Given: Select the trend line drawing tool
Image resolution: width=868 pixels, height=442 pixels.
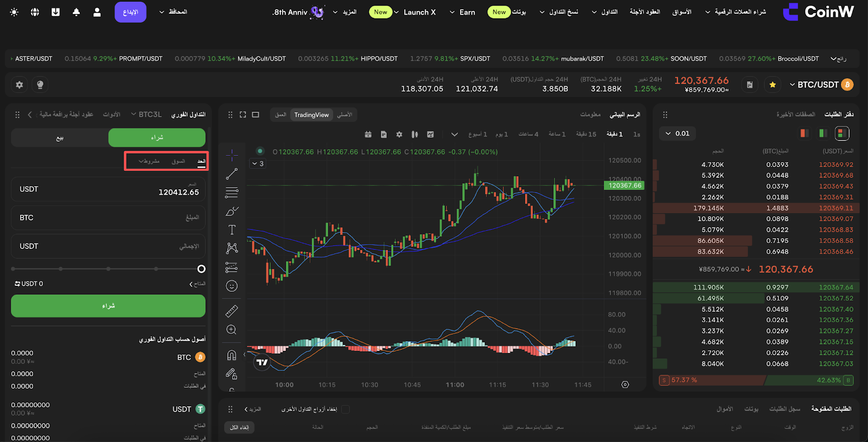Looking at the screenshot, I should tap(232, 174).
